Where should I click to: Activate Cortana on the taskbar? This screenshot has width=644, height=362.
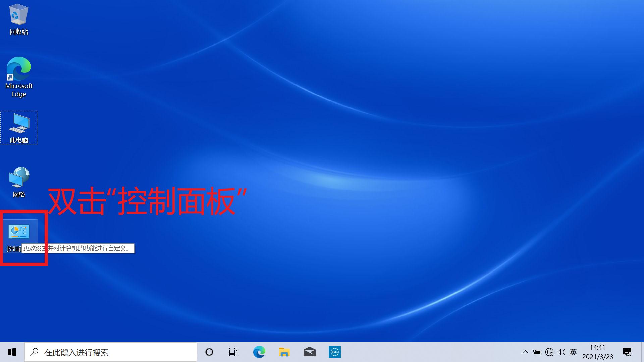click(x=209, y=352)
